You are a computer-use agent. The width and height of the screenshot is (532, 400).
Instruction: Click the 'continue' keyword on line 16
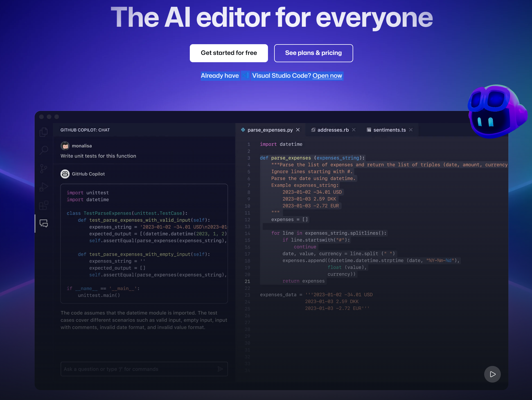pos(305,247)
